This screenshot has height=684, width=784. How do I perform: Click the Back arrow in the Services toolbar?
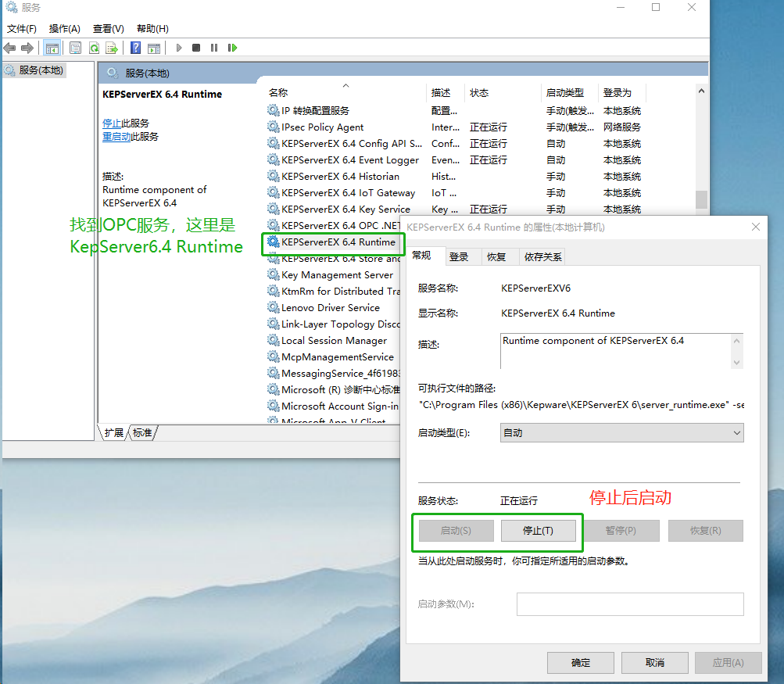(9, 48)
